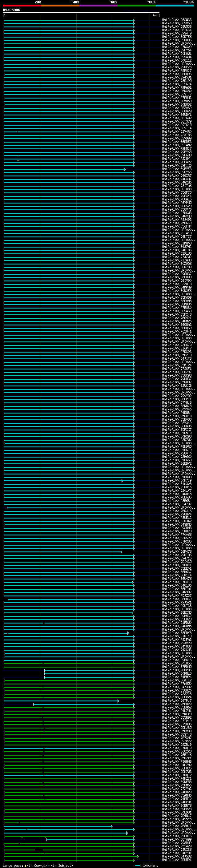The height and width of the screenshot is (868, 197).
Task: Open hit UniRef100_B9HUD6
Action: click(177, 40)
